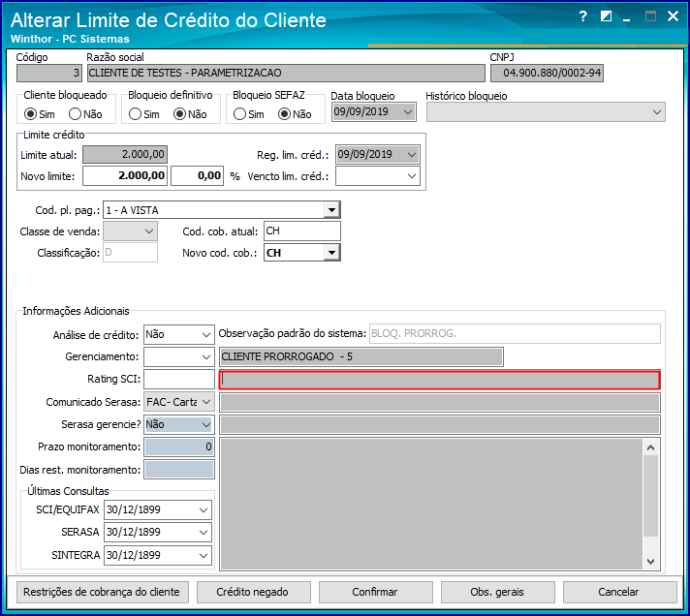
Task: Click the Limite atual field
Action: pos(125,155)
